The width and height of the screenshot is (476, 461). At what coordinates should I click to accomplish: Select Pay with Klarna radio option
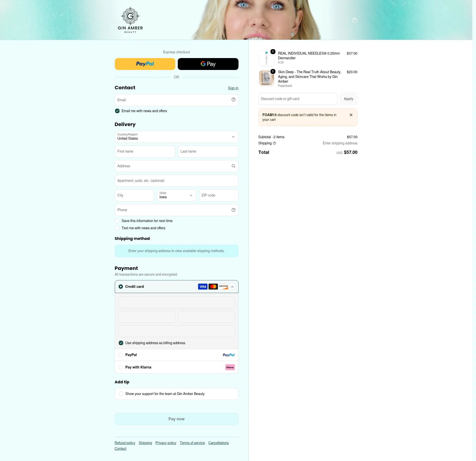click(121, 367)
